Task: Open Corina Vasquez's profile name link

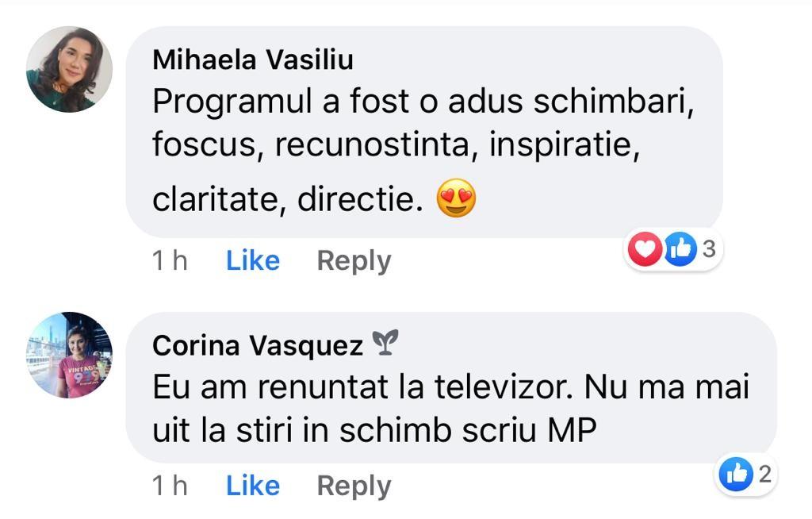Action: pos(258,345)
